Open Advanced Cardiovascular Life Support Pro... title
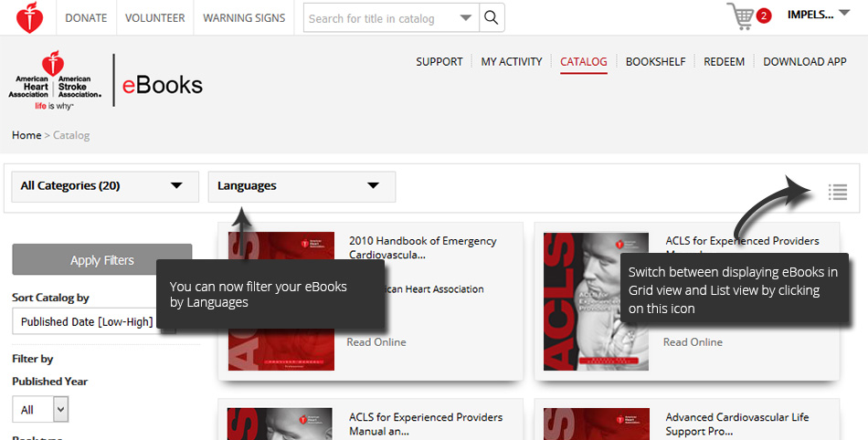The height and width of the screenshot is (440, 868). (736, 424)
